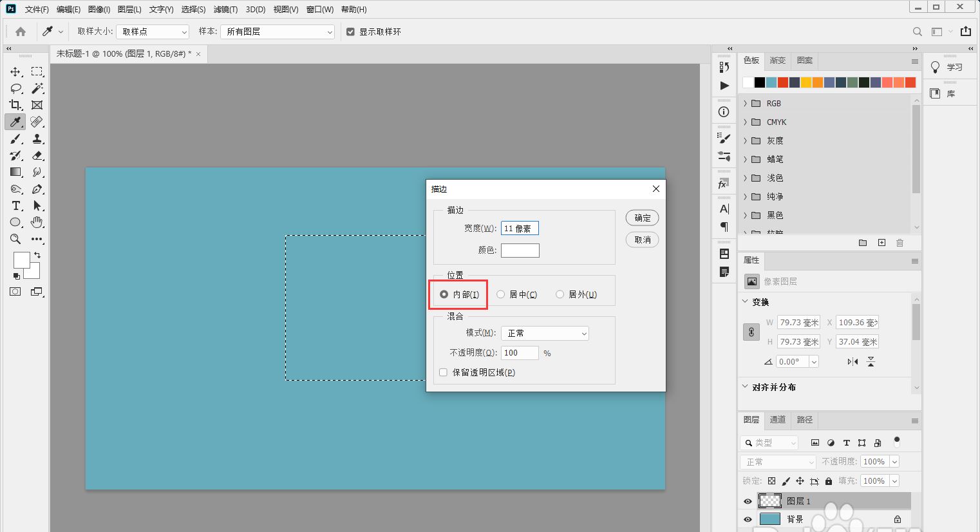Open the 模式 正常 dropdown in dialog
980x532 pixels.
click(545, 333)
